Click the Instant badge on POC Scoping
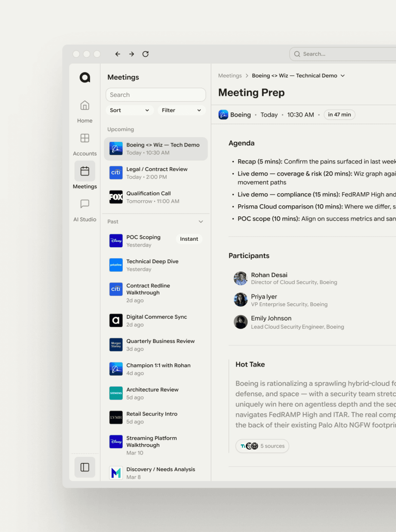396x532 pixels. click(189, 239)
